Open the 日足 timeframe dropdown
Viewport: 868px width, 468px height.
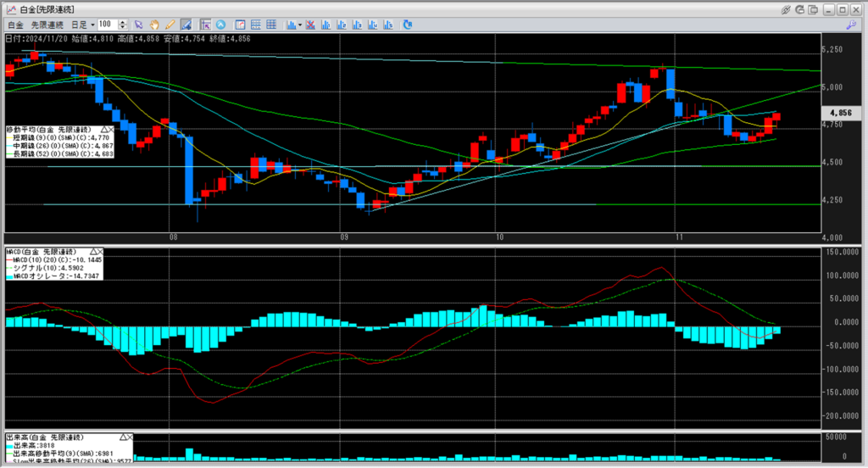click(x=82, y=25)
